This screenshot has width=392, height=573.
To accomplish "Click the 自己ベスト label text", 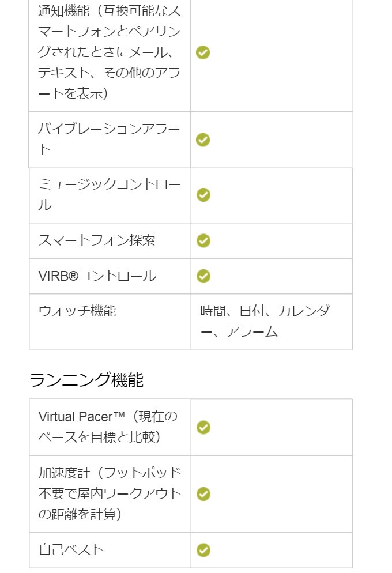I will click(x=71, y=549).
